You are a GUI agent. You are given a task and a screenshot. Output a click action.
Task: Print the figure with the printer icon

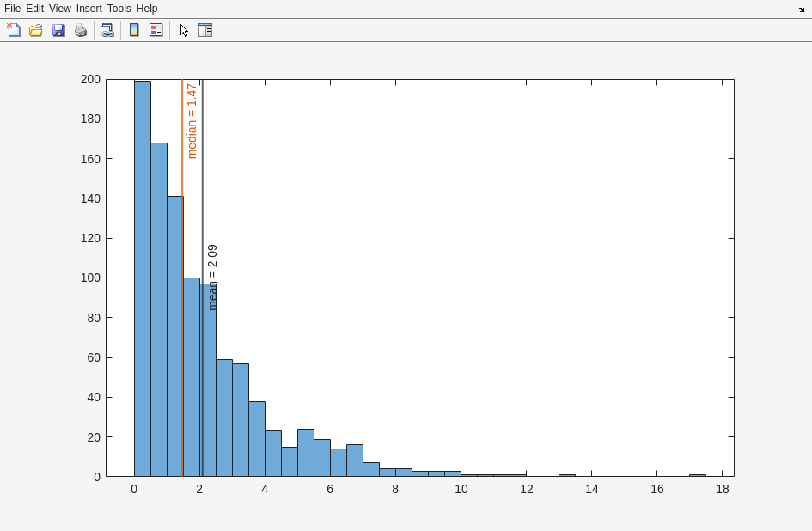[x=81, y=30]
